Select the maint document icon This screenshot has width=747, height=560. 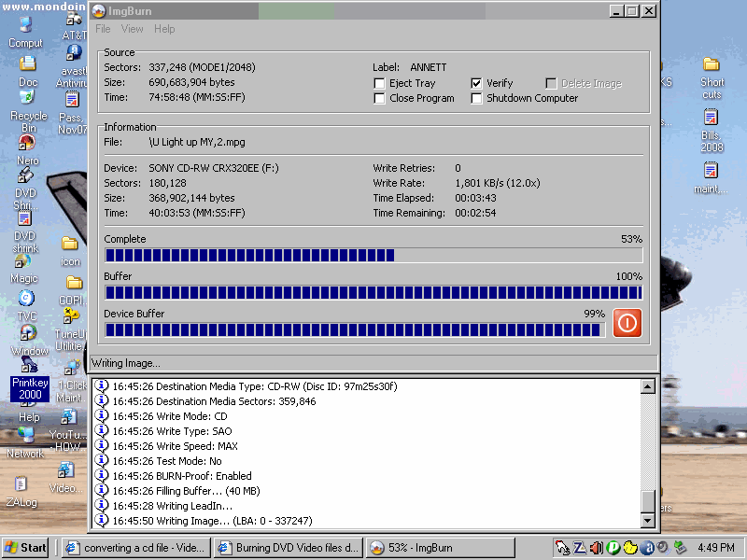tap(711, 178)
